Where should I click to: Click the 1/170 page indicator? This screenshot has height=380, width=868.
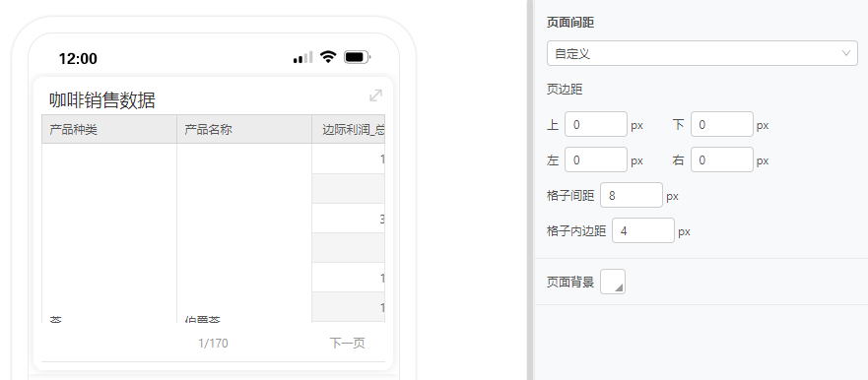coord(213,343)
